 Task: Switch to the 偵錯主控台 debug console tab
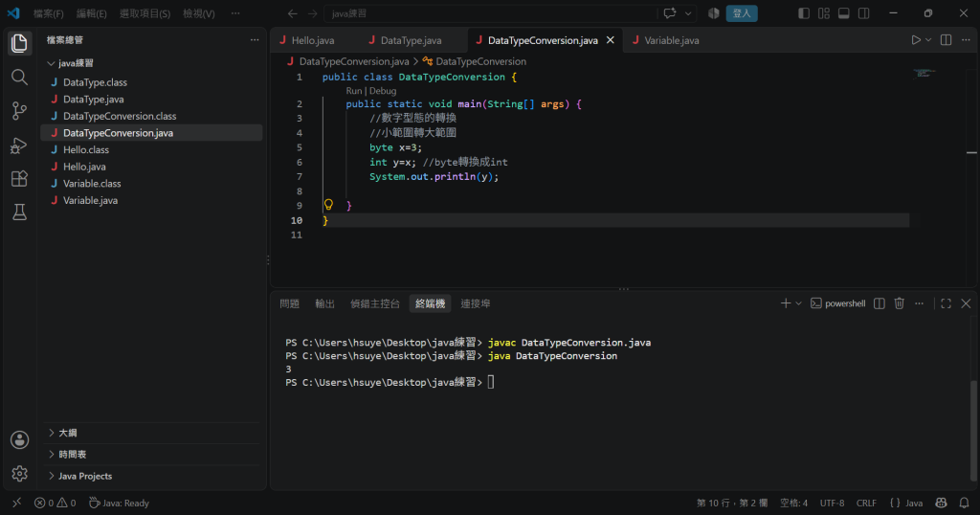pos(375,303)
